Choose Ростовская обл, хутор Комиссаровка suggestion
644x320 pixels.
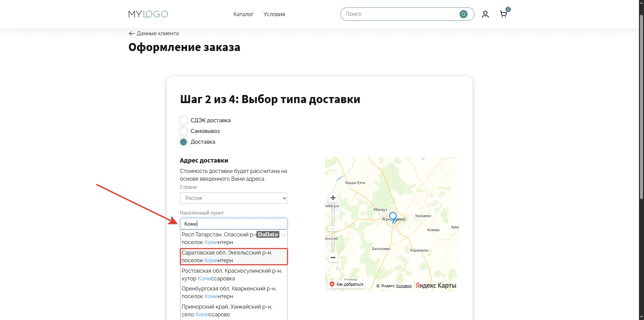(233, 275)
